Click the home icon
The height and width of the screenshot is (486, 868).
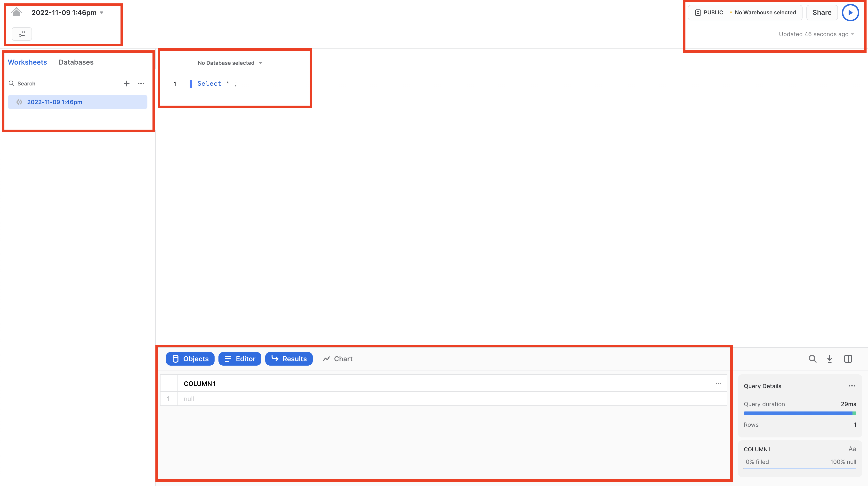pos(16,12)
